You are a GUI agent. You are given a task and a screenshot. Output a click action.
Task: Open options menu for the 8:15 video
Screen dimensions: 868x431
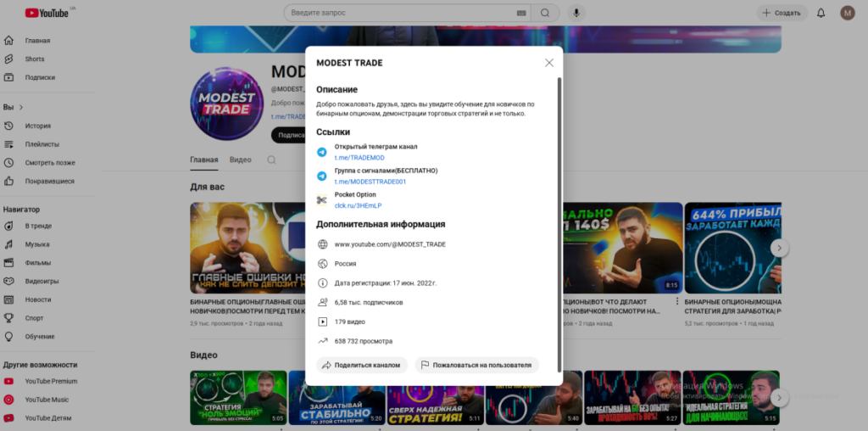click(677, 301)
